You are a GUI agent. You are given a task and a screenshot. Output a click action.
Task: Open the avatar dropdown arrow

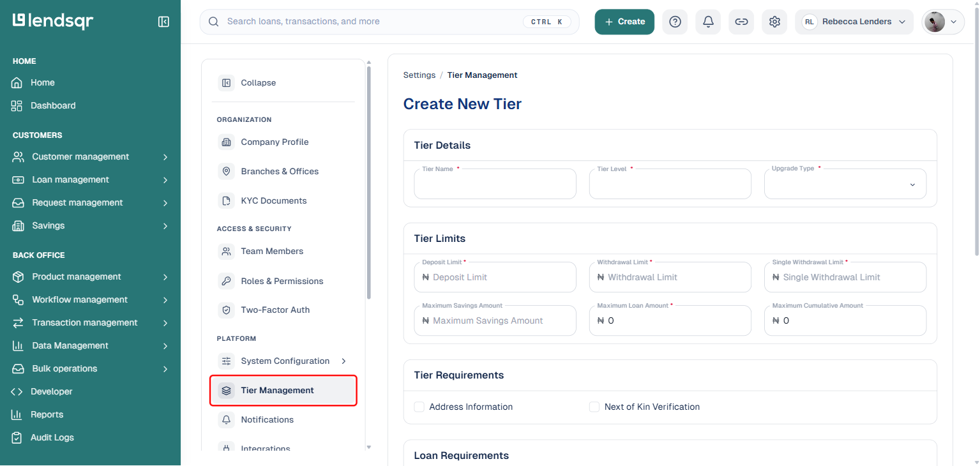point(954,22)
